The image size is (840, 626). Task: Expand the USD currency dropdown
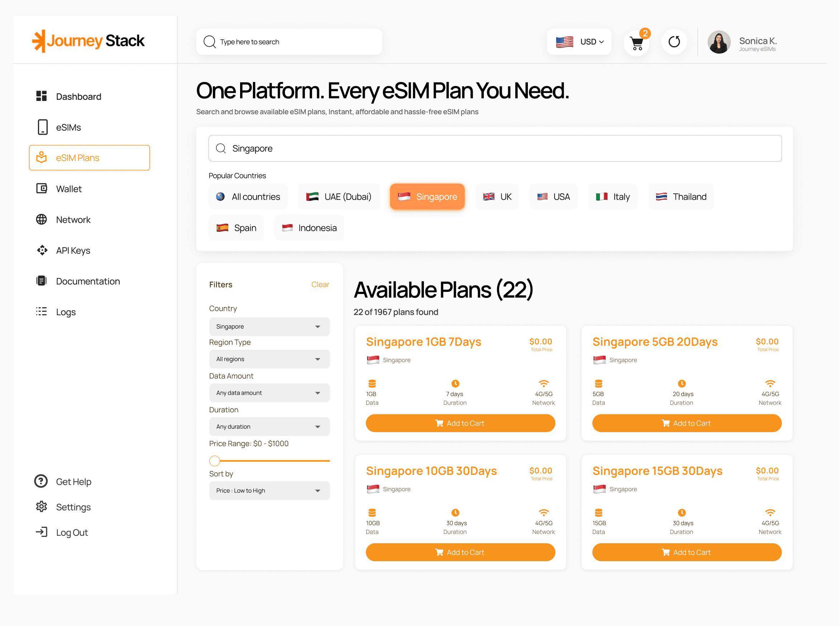coord(579,42)
